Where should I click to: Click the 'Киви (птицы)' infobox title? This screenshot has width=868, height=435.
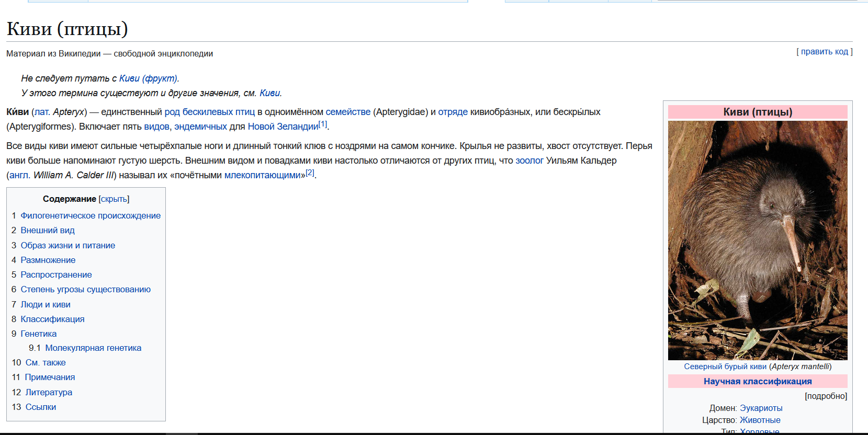[758, 112]
